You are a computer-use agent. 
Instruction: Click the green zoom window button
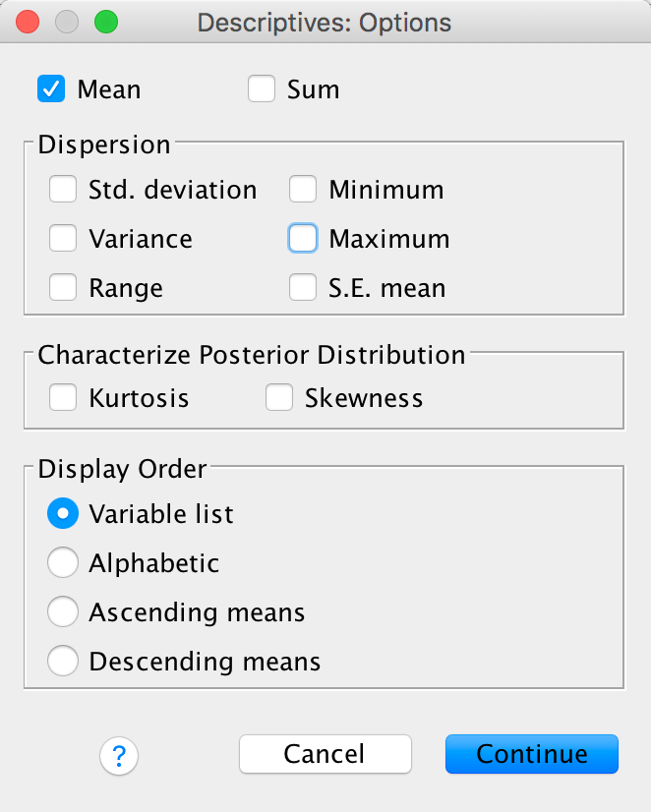103,22
